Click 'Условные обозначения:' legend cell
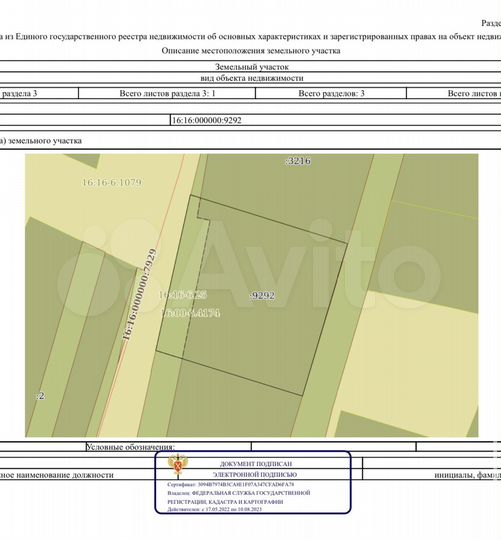501x540 pixels. coord(169,447)
